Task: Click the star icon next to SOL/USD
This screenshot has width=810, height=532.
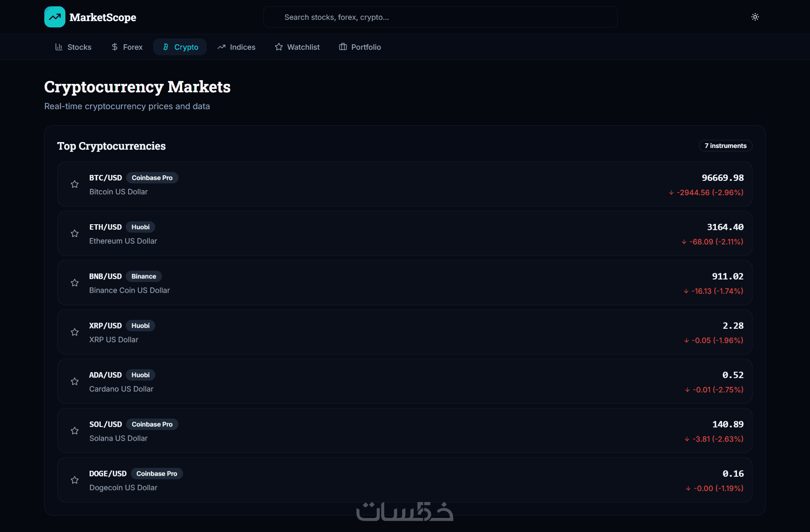Action: [x=75, y=431]
